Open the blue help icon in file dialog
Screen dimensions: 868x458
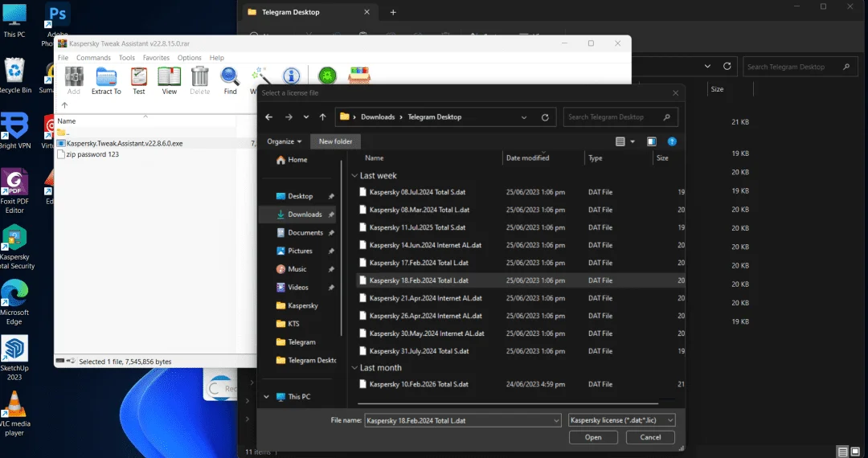click(672, 141)
